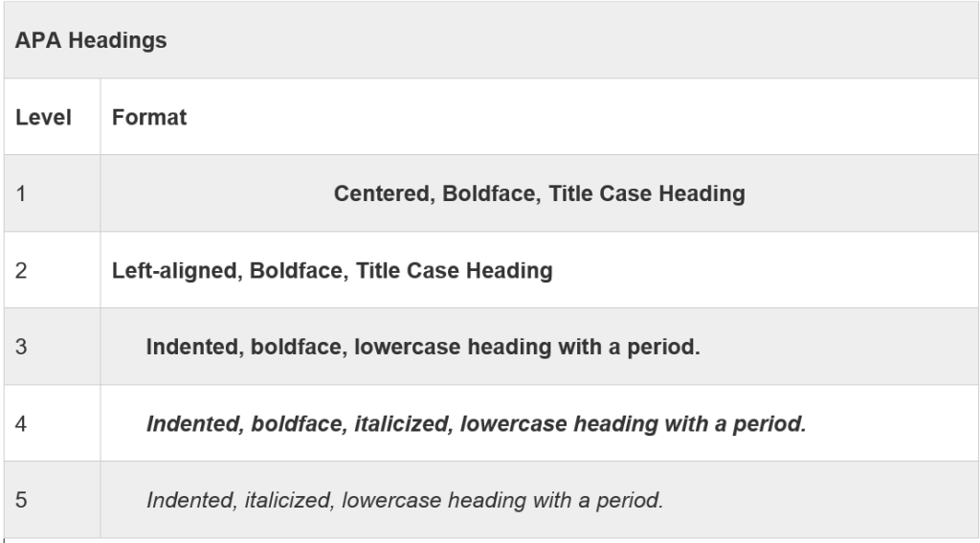Click the word "italicized," in the level 4 row
The image size is (980, 543).
(x=403, y=423)
